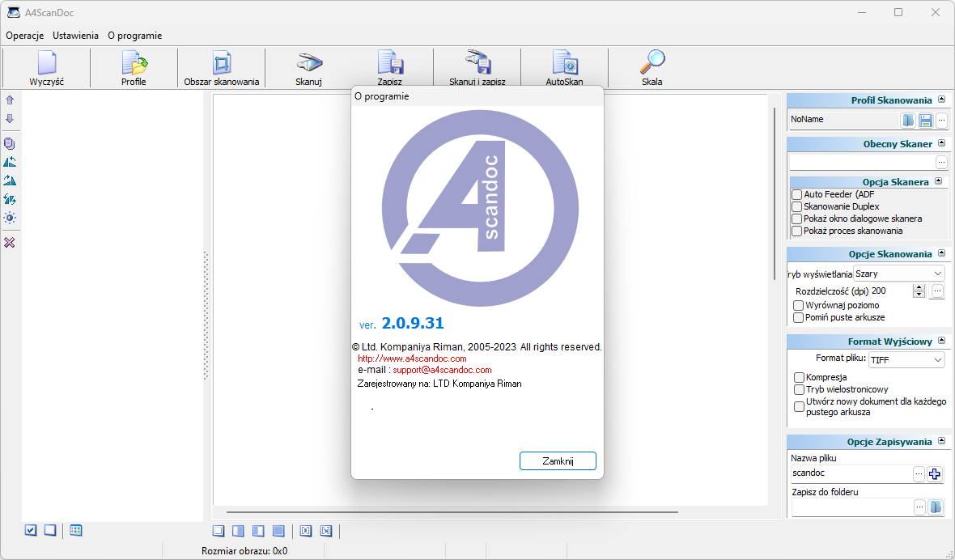Enable the Auto Feeder (ADF checkbox

pos(796,195)
